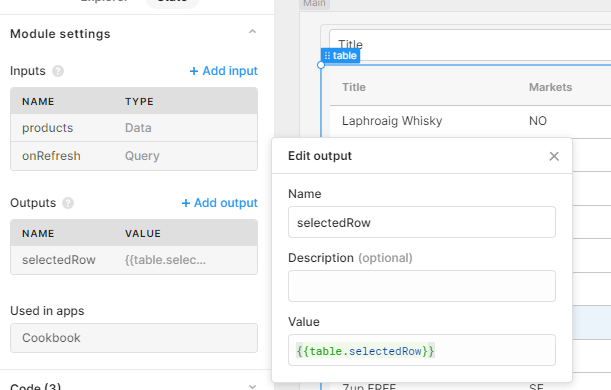Select the selectedRow output row
This screenshot has height=390, width=611.
click(x=134, y=260)
